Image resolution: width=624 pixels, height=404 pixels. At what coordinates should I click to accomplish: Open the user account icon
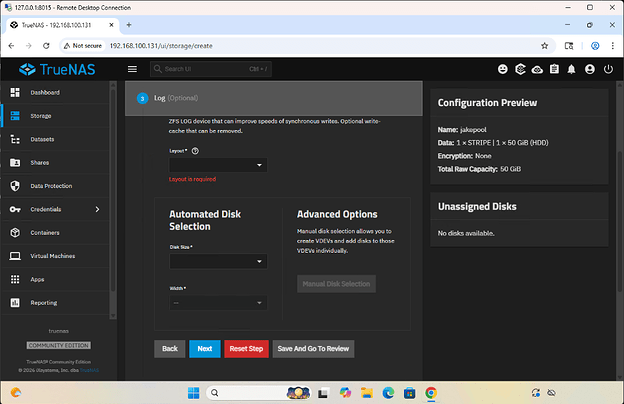(x=590, y=69)
